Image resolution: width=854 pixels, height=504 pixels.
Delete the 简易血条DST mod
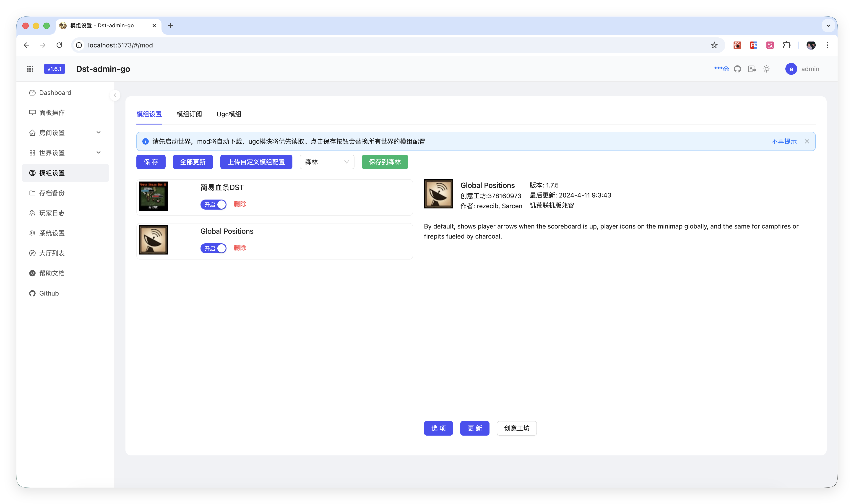(x=240, y=204)
